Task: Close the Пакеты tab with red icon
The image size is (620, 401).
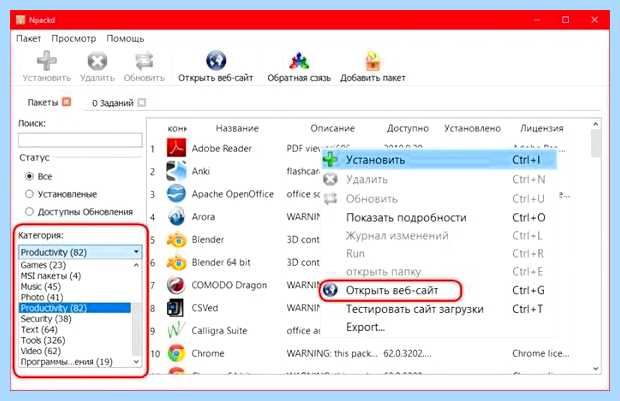Action: 67,102
